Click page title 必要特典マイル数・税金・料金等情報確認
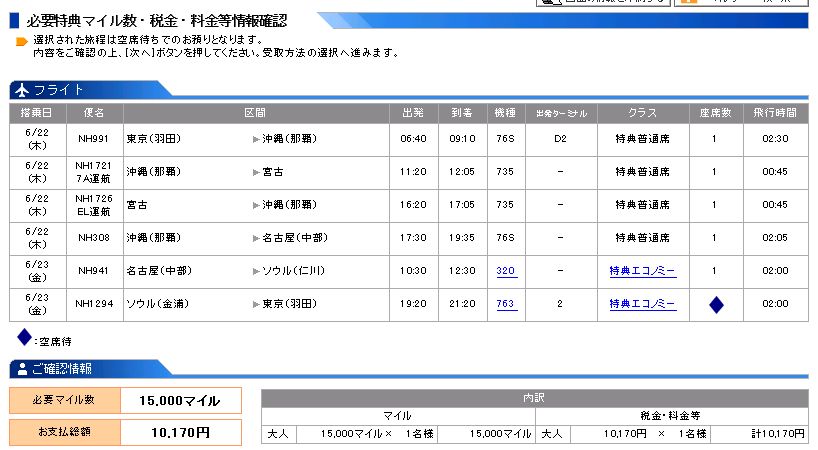Image resolution: width=818 pixels, height=450 pixels. [157, 21]
